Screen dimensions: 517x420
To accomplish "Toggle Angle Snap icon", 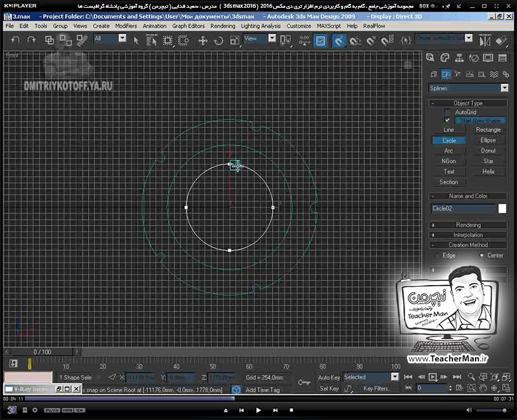I will tap(355, 41).
